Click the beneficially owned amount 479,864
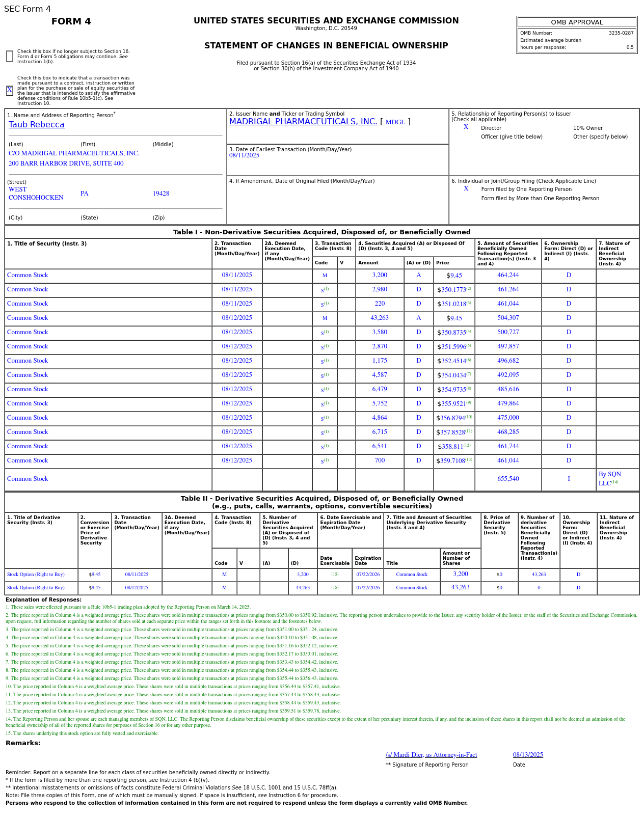 [508, 403]
